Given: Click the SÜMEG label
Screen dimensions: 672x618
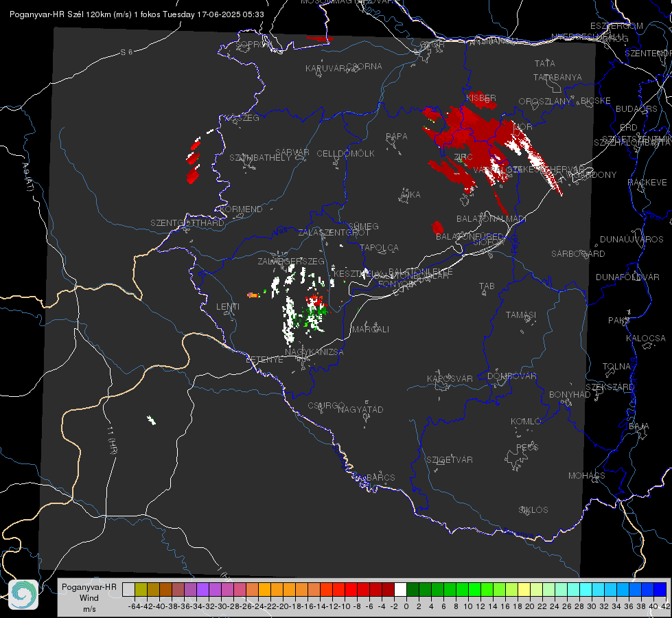Looking at the screenshot, I should [363, 227].
